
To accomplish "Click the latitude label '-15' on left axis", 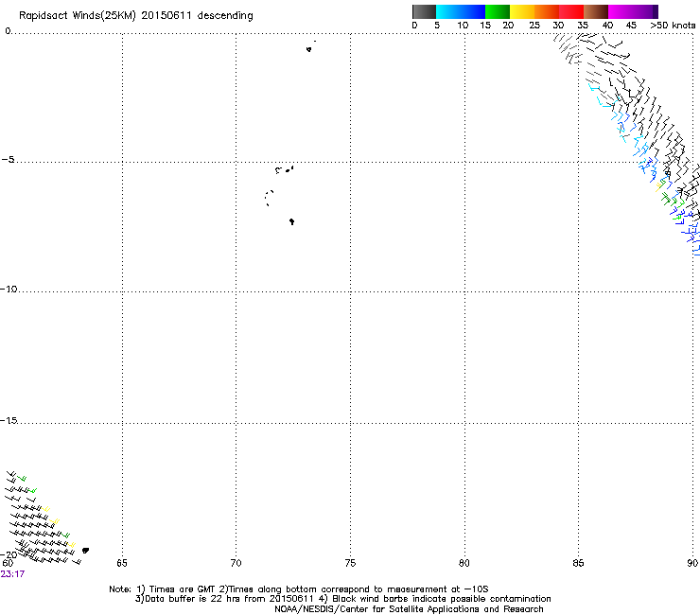I will click(x=9, y=420).
